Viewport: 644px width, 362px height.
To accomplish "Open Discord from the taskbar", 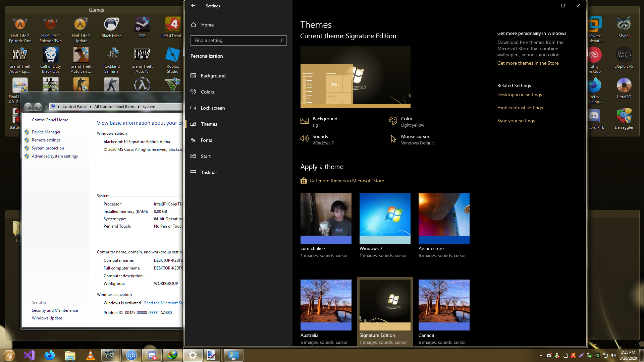I will [x=152, y=355].
